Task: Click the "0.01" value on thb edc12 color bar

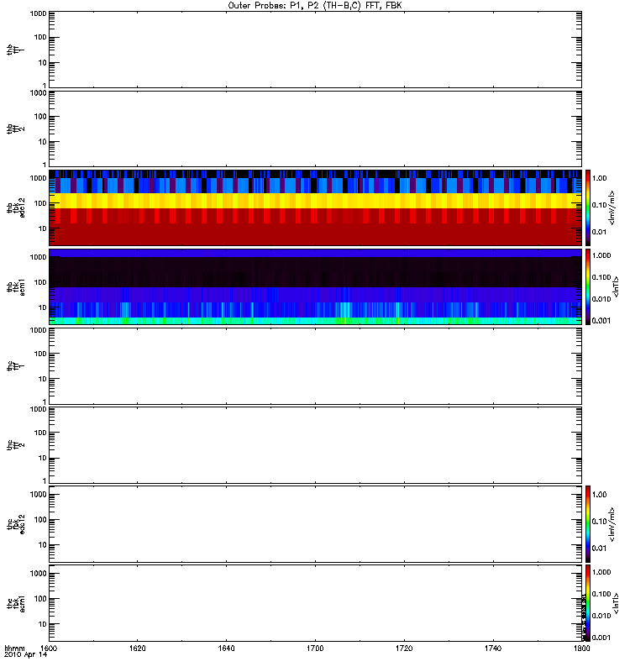Action: [599, 232]
